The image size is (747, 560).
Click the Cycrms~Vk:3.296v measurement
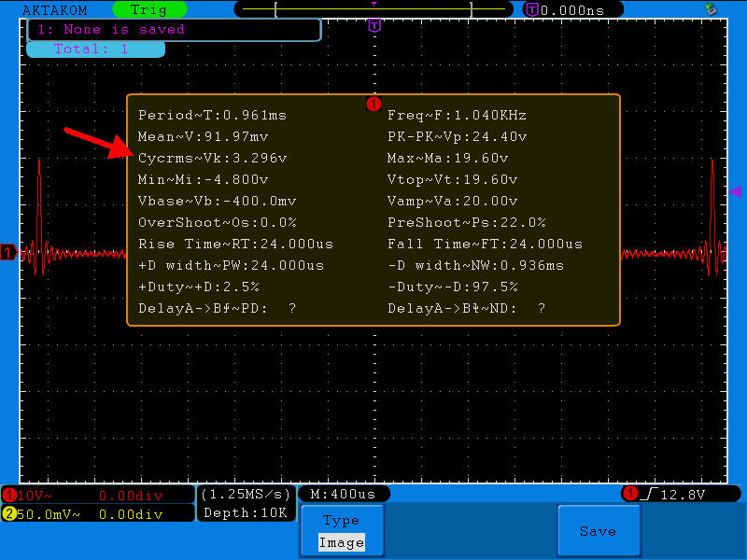pyautogui.click(x=213, y=158)
